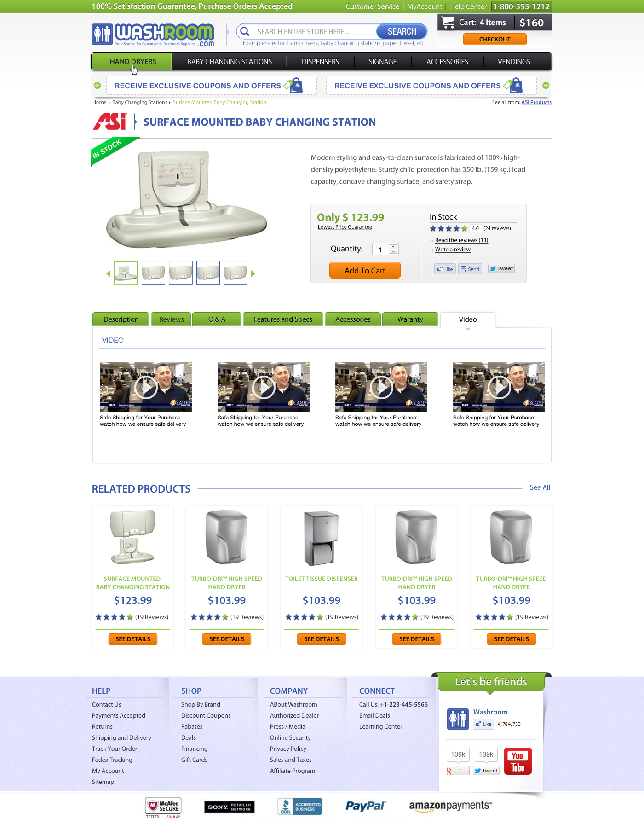Click the orange Checkout button

coord(494,39)
